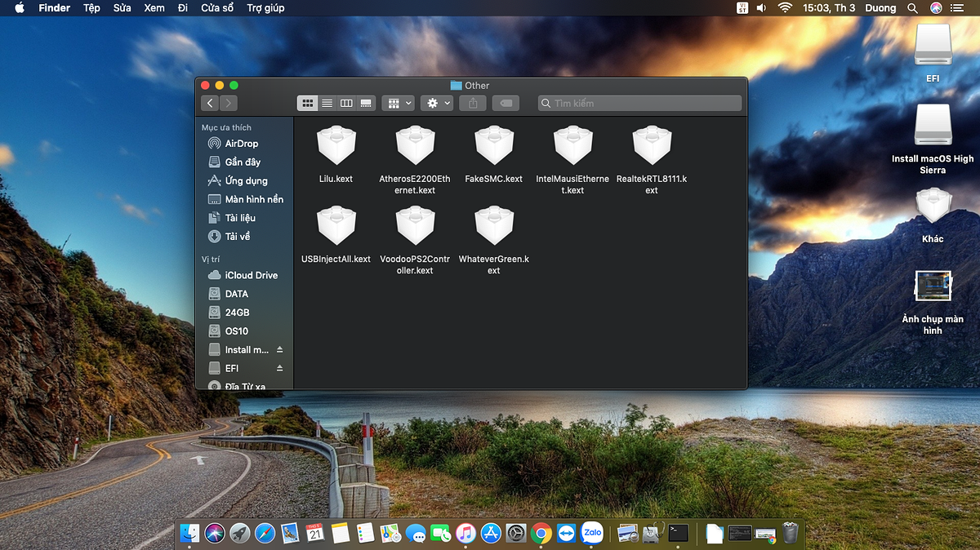
Task: Open App Store from the dock
Action: 491,534
